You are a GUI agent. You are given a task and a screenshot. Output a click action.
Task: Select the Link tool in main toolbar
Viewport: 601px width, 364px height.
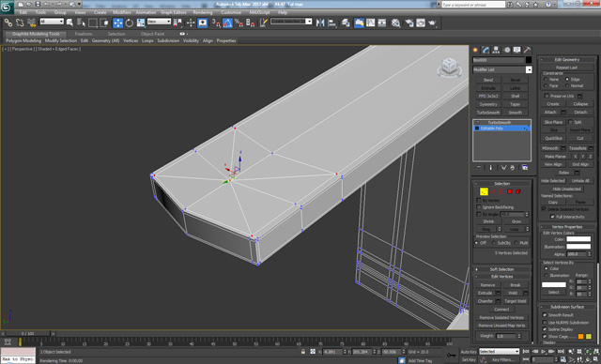coord(8,23)
